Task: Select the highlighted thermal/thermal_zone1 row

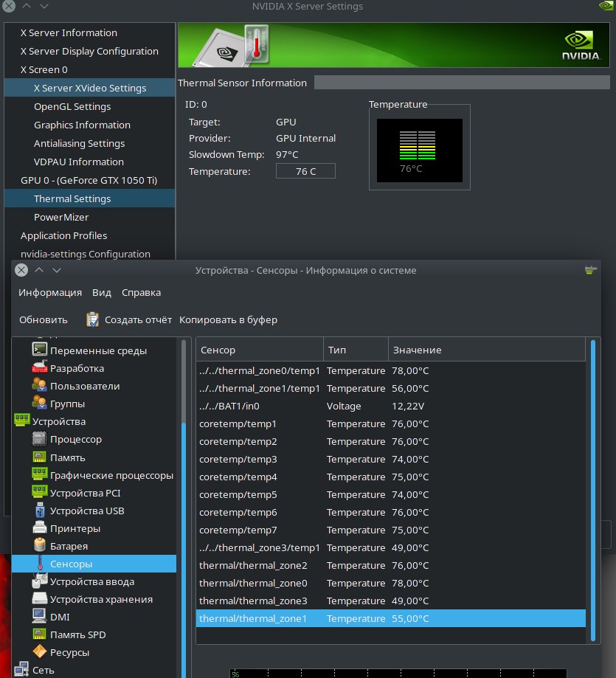Action: 391,618
